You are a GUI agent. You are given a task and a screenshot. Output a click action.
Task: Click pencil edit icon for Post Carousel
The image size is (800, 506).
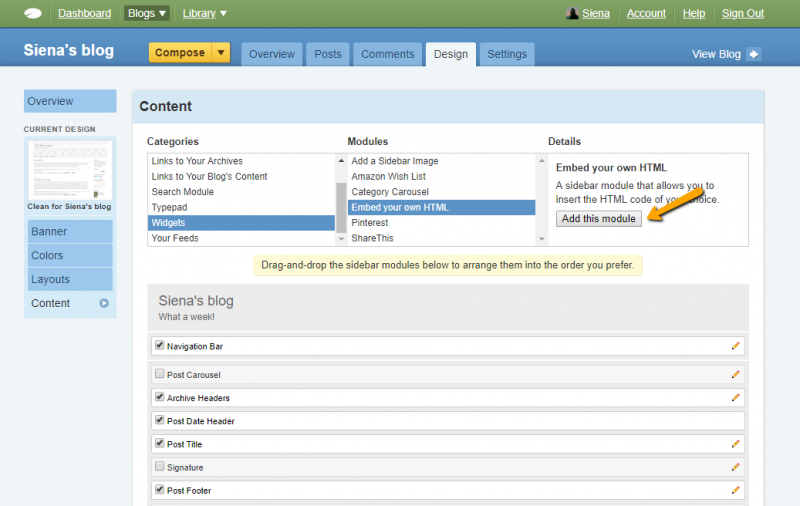(736, 374)
